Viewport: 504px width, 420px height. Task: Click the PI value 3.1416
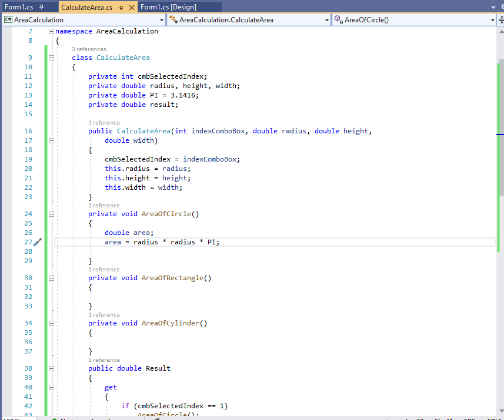coord(183,95)
